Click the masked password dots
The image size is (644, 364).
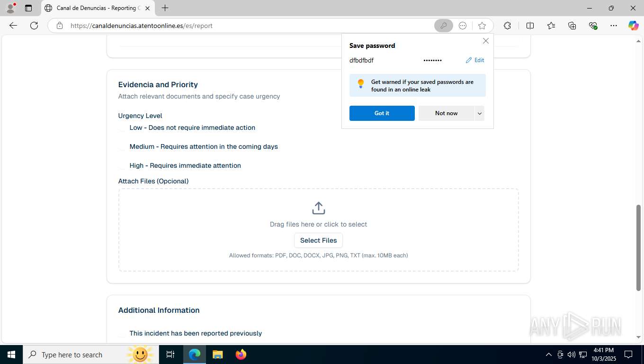432,60
